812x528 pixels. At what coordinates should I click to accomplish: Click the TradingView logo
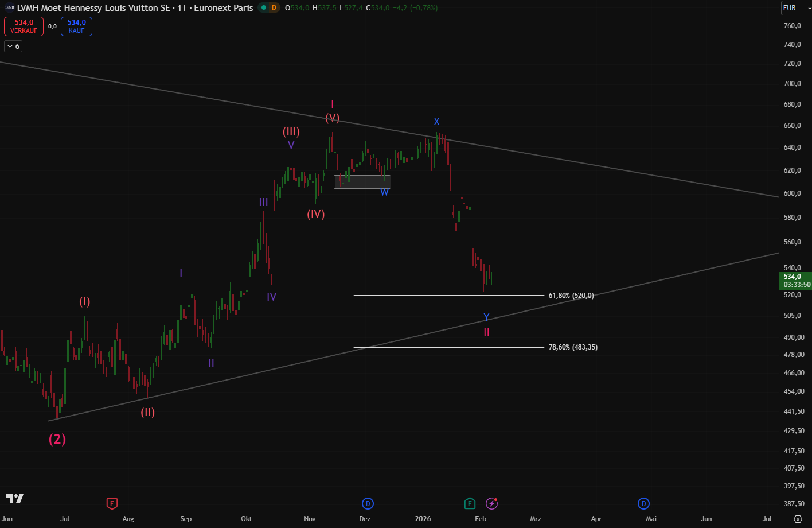tap(15, 498)
